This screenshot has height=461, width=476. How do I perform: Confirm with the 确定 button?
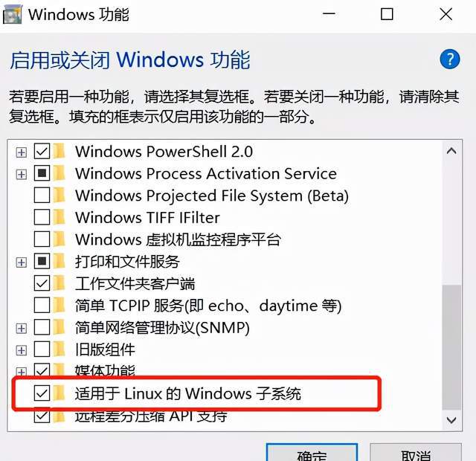pos(312,453)
